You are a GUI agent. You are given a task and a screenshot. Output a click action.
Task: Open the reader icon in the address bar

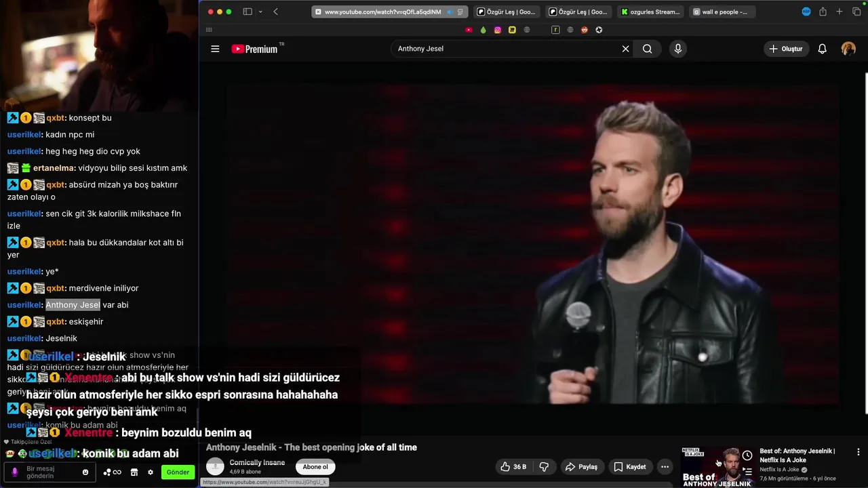pyautogui.click(x=460, y=12)
